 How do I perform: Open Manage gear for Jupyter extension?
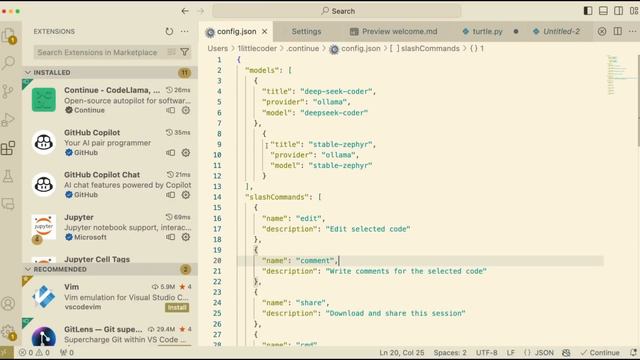tap(186, 237)
